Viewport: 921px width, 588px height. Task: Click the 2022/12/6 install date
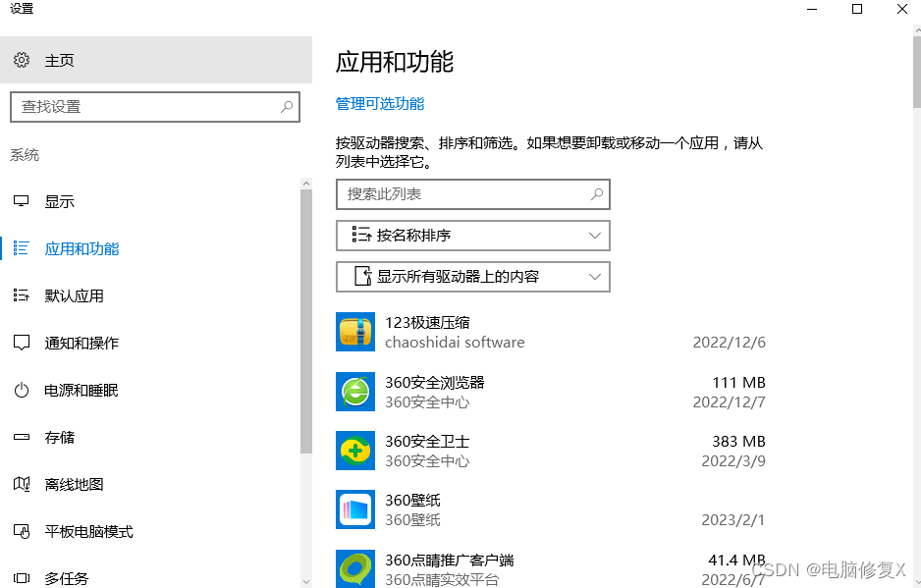(x=729, y=342)
